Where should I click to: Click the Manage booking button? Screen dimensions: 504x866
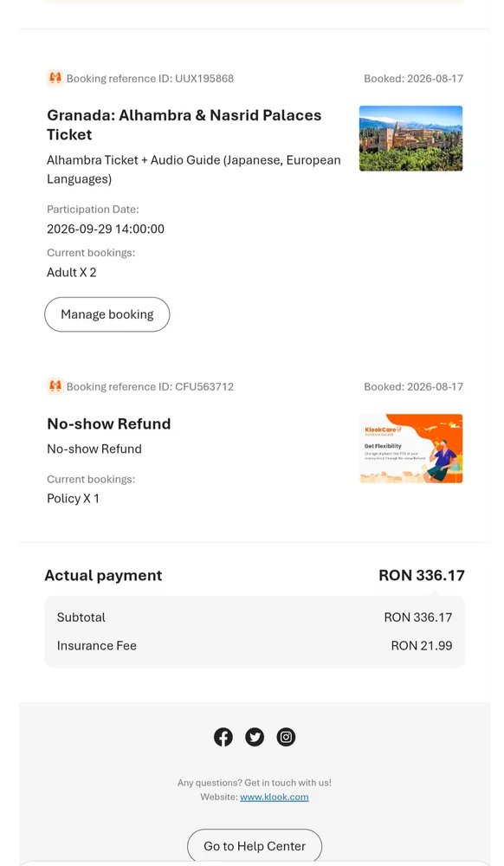point(107,314)
